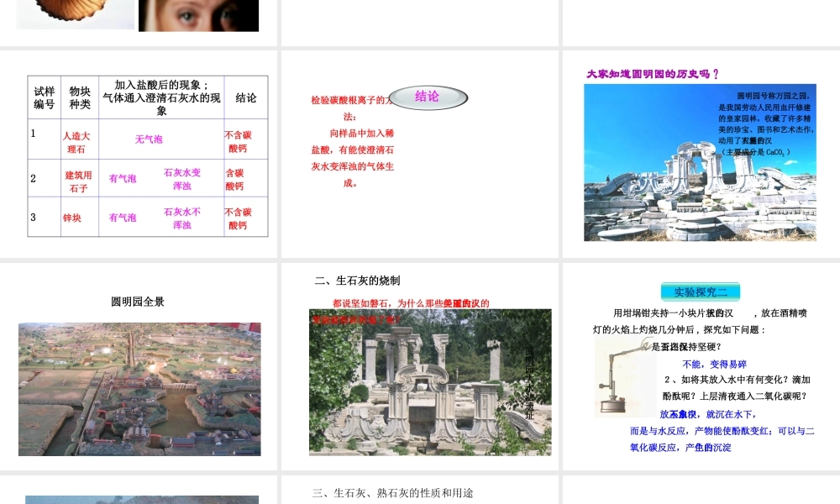This screenshot has width=840, height=504.
Task: Click the 结论 column header
Action: 246,97
